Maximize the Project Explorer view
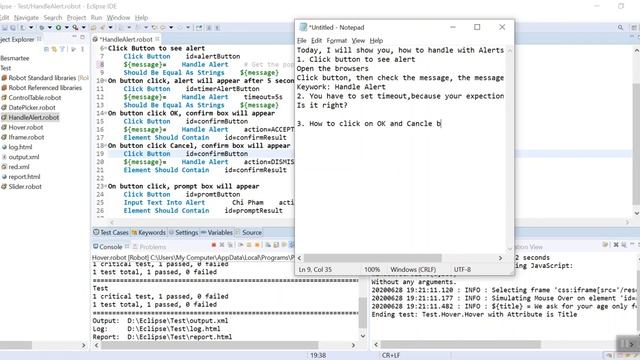This screenshot has width=640, height=360. click(82, 37)
